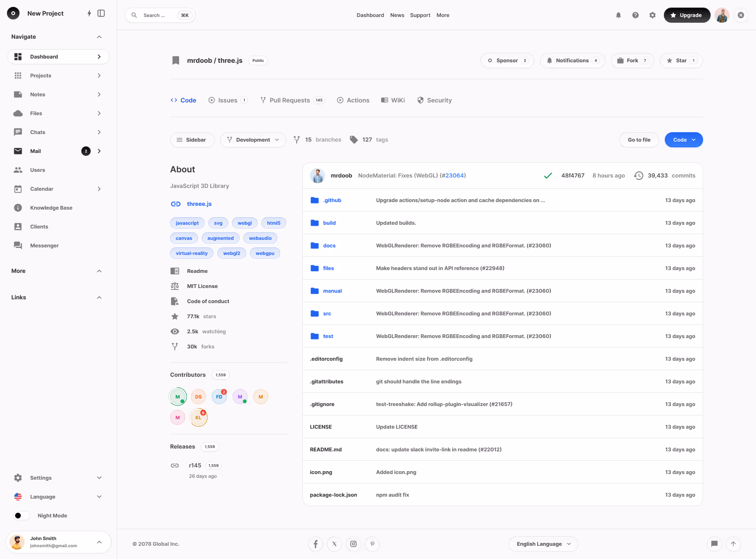Image resolution: width=756 pixels, height=559 pixels.
Task: Collapse the Navigate section
Action: click(99, 37)
